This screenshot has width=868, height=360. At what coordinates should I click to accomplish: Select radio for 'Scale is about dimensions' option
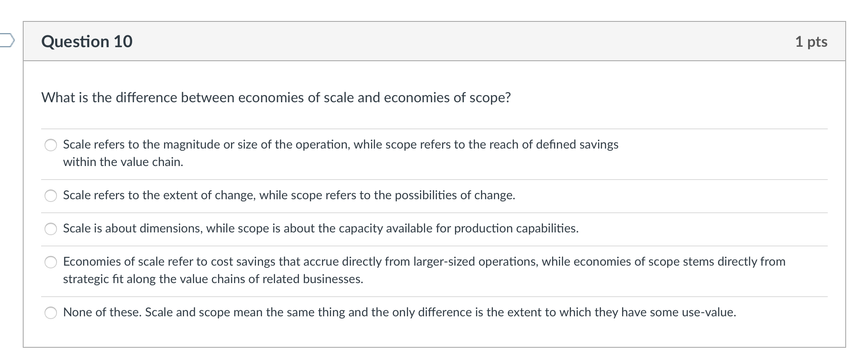[x=51, y=228]
